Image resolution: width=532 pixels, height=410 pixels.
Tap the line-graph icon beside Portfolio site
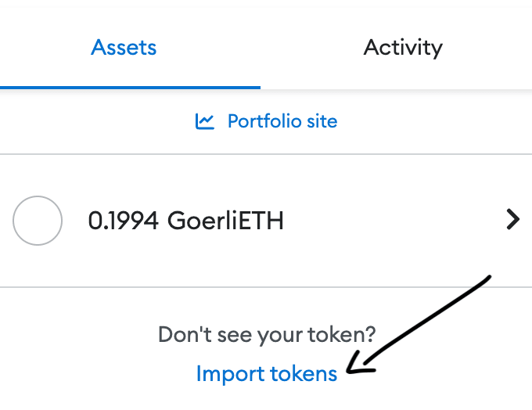pos(204,121)
